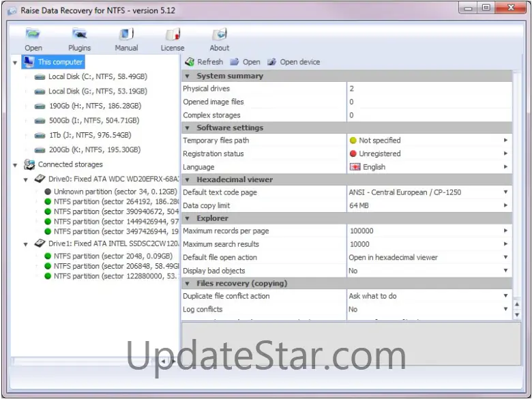Click yellow Not specified status dot

click(353, 141)
